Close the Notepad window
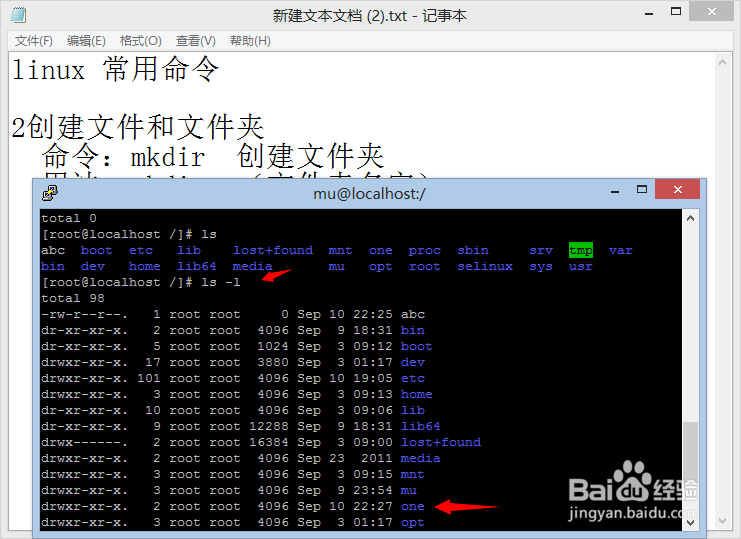Screen dimensions: 741x539 (711, 11)
